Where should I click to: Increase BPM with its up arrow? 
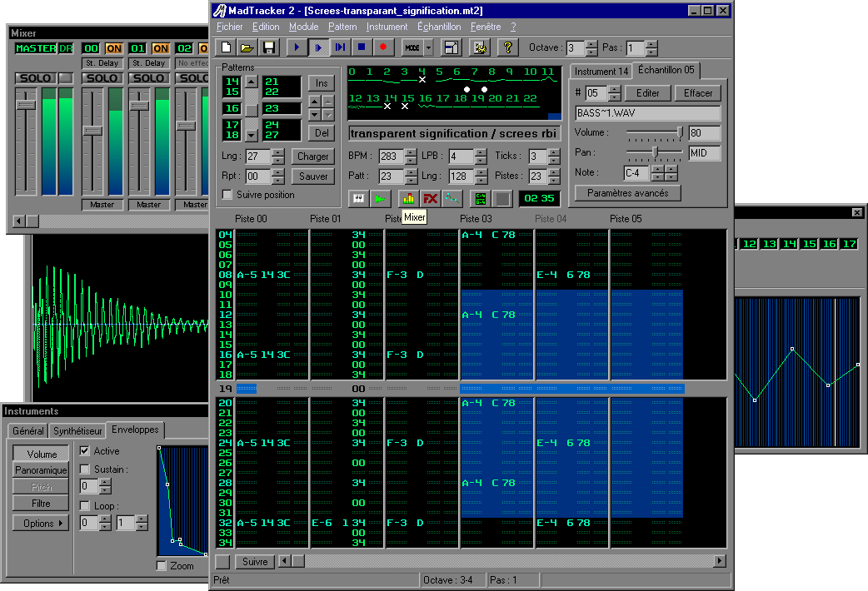pyautogui.click(x=410, y=152)
